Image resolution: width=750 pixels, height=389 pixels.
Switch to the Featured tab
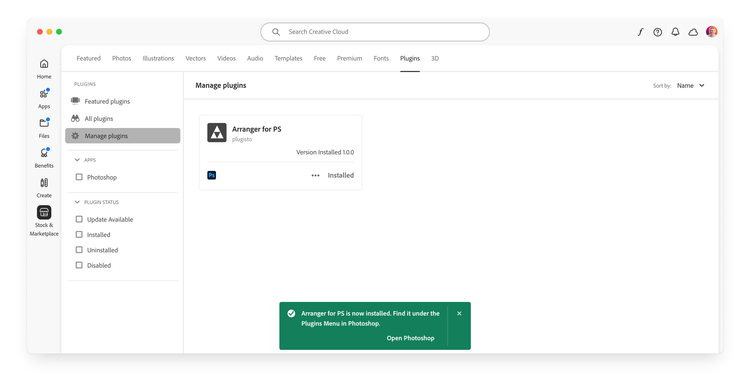point(88,58)
